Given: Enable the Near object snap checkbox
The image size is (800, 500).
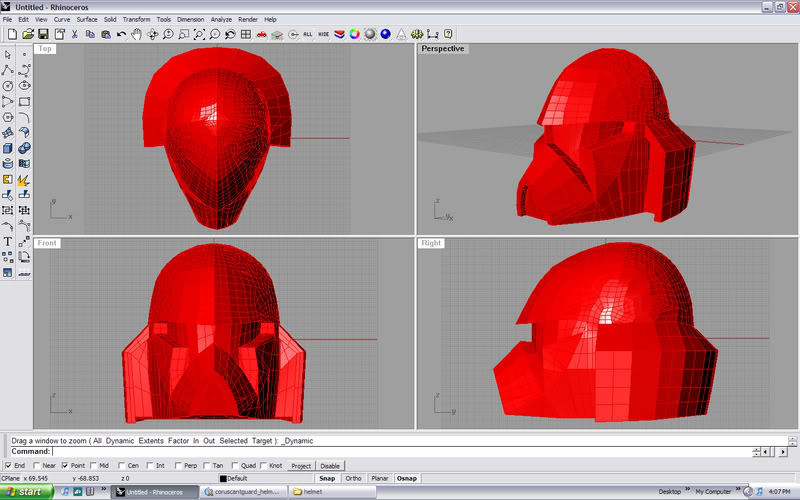Looking at the screenshot, I should [x=37, y=465].
